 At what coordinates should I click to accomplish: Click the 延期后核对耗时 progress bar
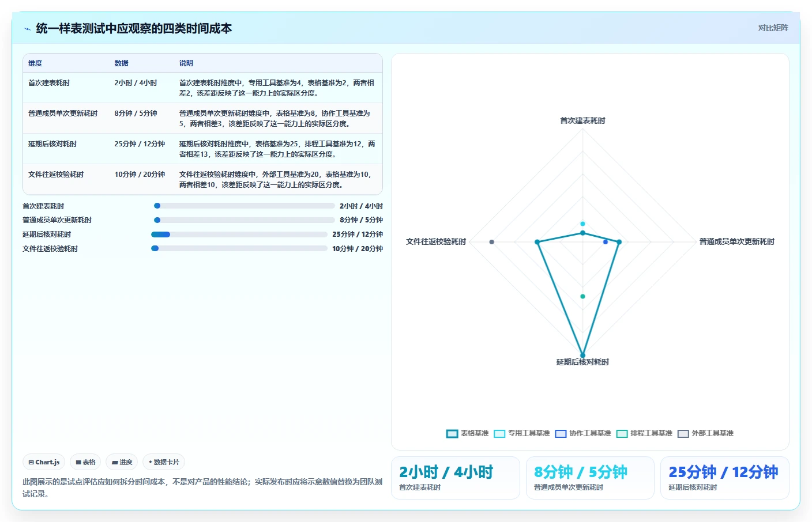pos(239,234)
